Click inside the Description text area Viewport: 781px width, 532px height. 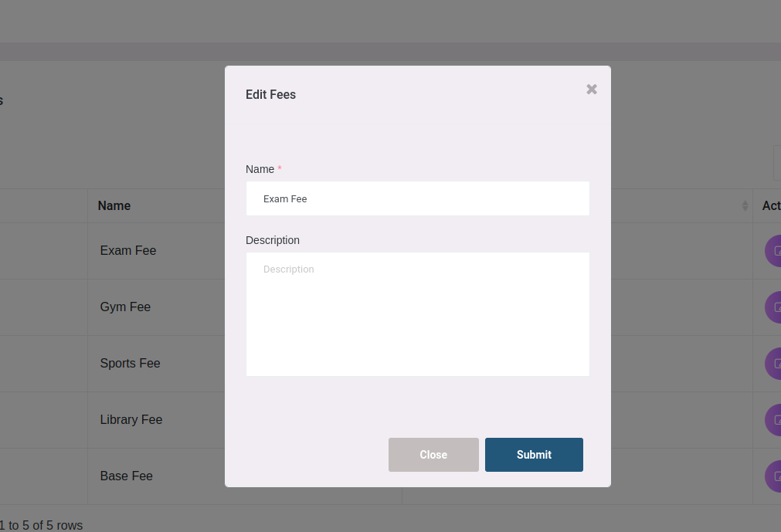418,314
